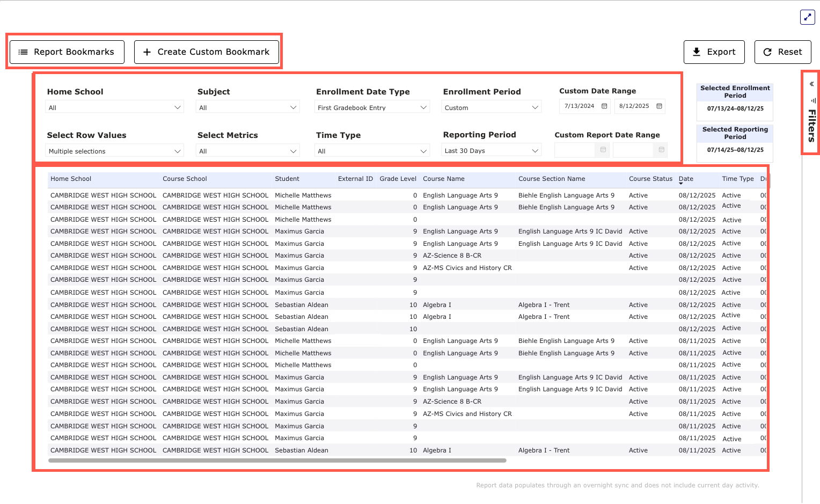Open the Report Bookmarks menu

coord(67,52)
